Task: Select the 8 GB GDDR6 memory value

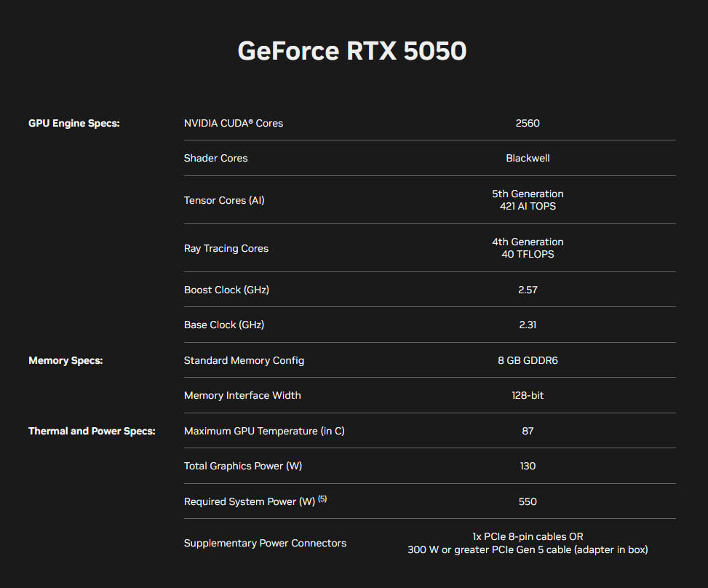Action: tap(528, 360)
